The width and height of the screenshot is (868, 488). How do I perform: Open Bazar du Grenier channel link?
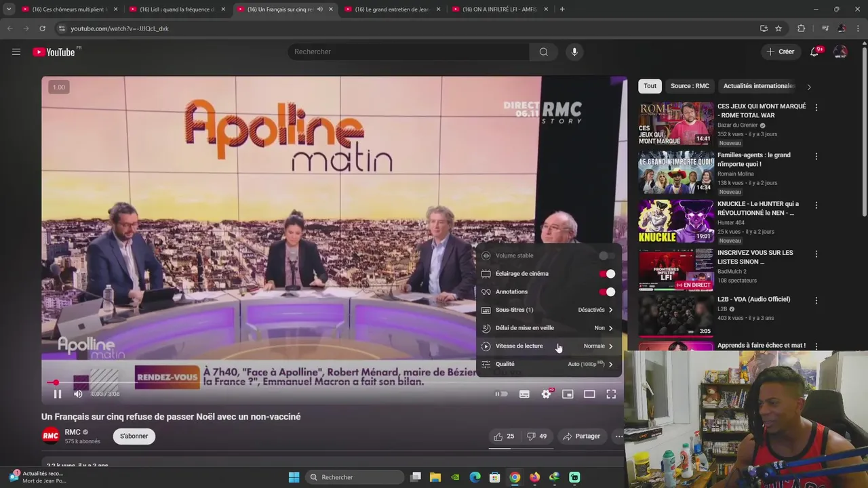pyautogui.click(x=738, y=125)
